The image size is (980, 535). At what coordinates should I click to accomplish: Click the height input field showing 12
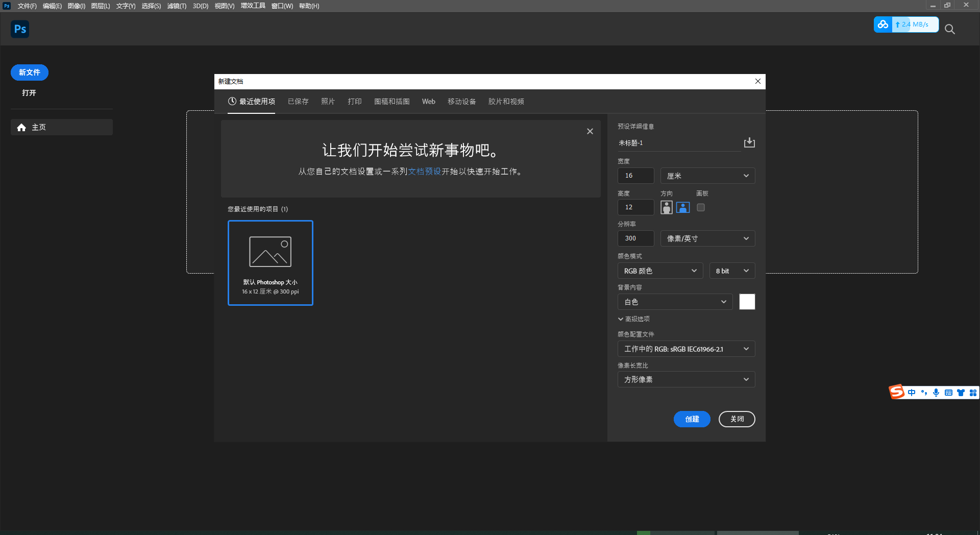pos(636,207)
